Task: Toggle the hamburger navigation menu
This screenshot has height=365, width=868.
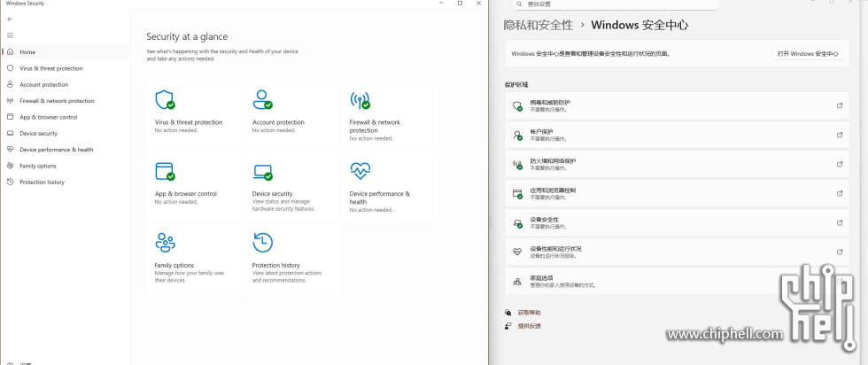Action: pos(10,35)
